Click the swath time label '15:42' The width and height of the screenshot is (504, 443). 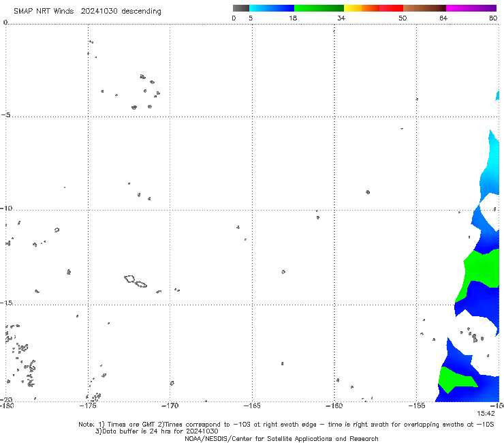click(x=486, y=414)
